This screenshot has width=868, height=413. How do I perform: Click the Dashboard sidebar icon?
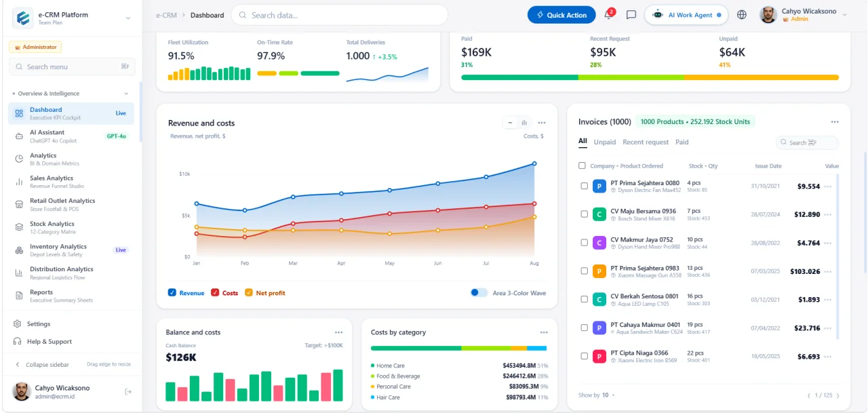(x=19, y=113)
